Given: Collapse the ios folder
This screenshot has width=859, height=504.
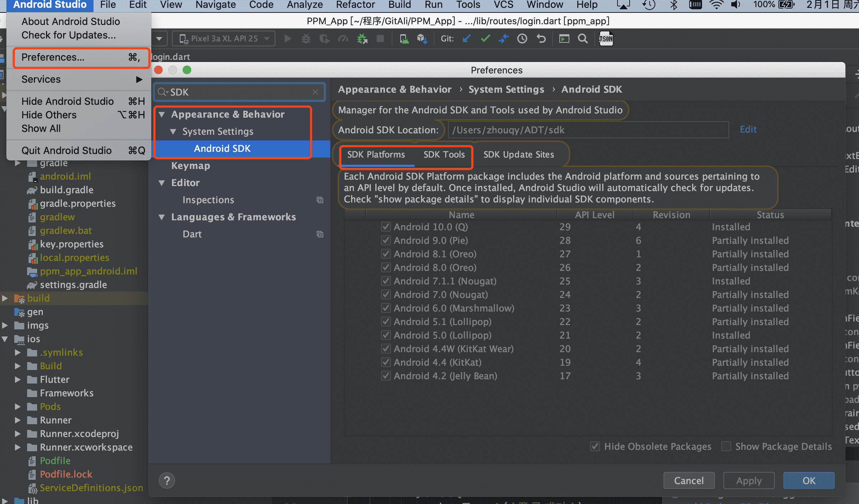Looking at the screenshot, I should point(5,339).
